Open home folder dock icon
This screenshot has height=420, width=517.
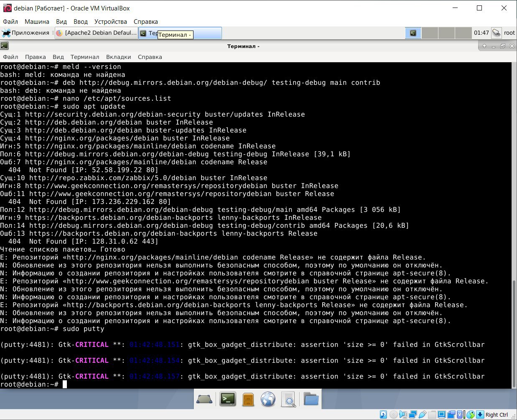coord(311,400)
